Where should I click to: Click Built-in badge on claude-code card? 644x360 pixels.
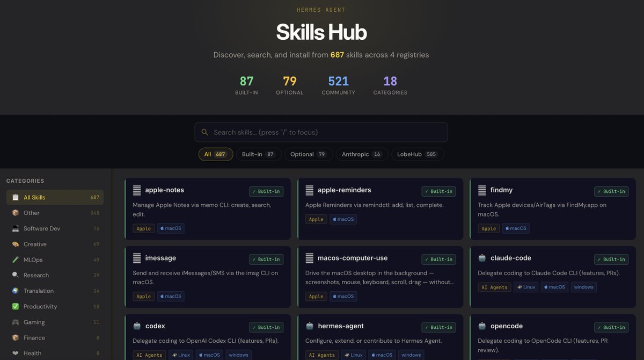click(611, 259)
